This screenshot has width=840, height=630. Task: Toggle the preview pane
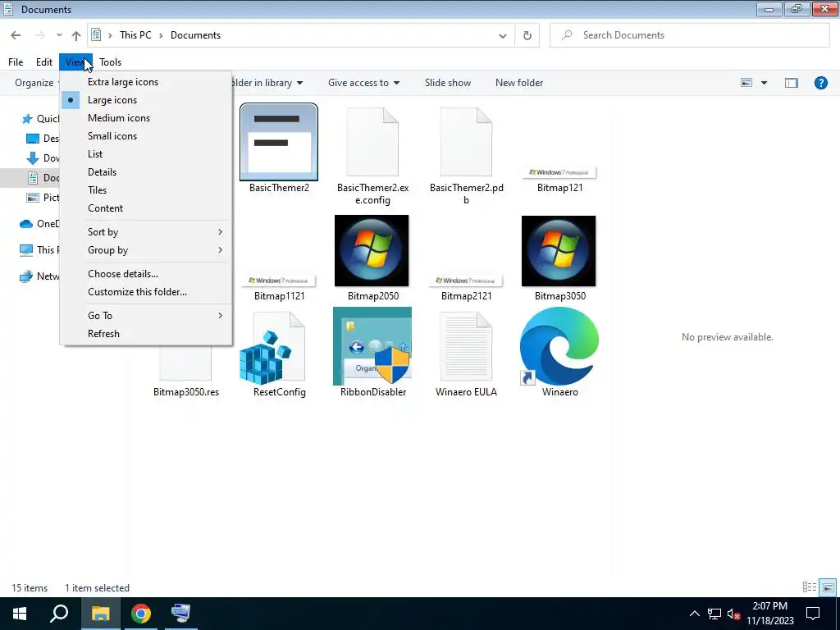pos(792,83)
